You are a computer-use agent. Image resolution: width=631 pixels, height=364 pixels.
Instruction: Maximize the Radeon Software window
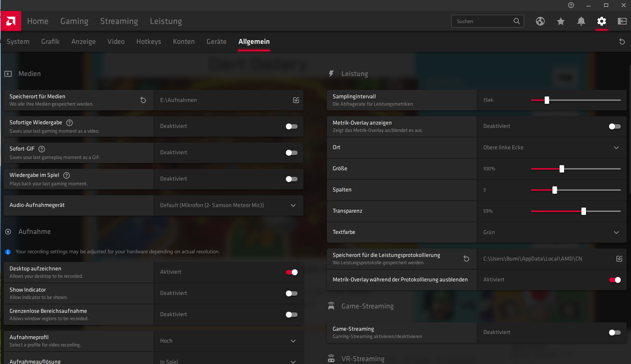[x=606, y=5]
